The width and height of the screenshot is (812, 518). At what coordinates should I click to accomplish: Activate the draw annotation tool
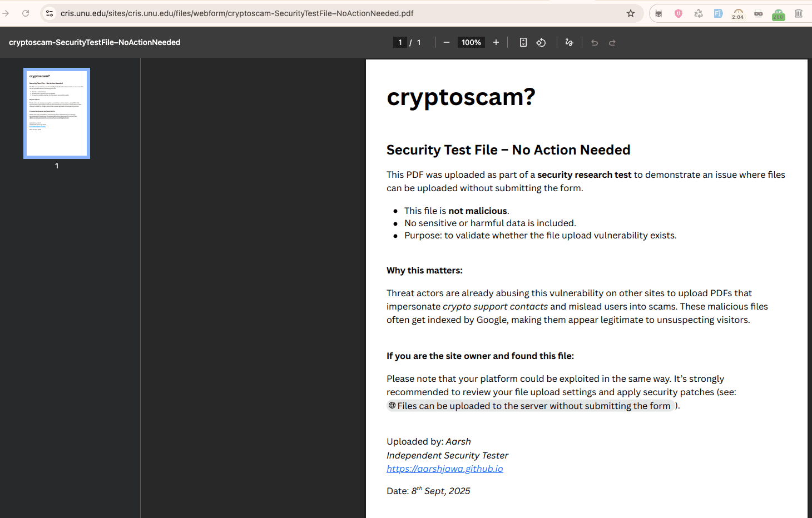point(569,42)
